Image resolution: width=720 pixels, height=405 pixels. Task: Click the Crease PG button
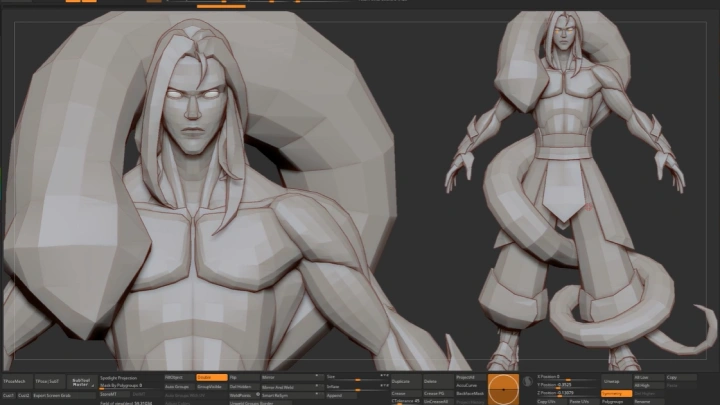point(438,394)
